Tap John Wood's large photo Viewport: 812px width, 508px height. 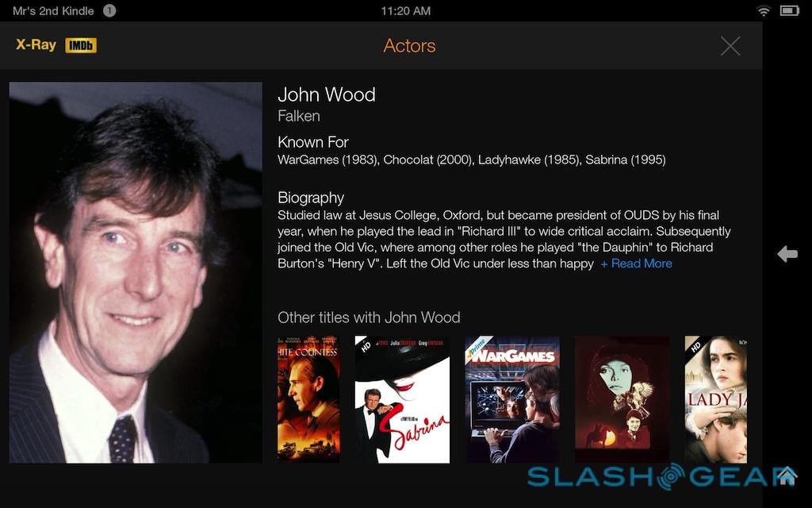[x=136, y=272]
